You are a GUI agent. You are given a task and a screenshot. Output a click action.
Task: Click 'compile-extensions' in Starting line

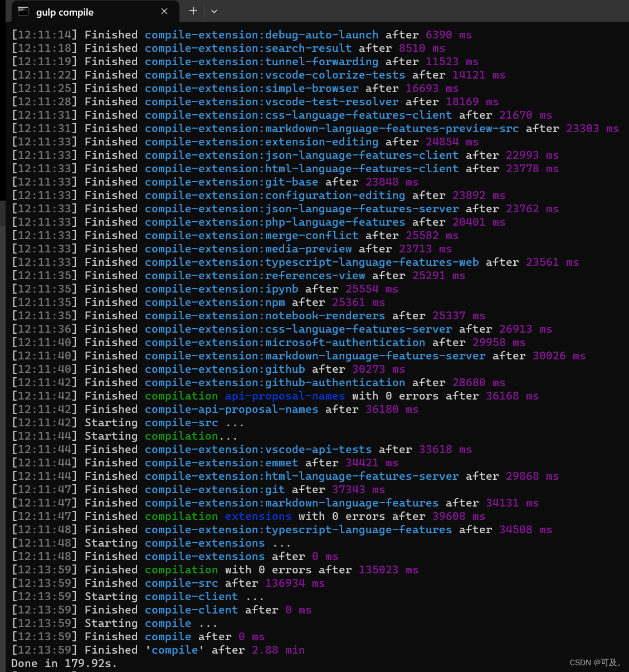204,543
